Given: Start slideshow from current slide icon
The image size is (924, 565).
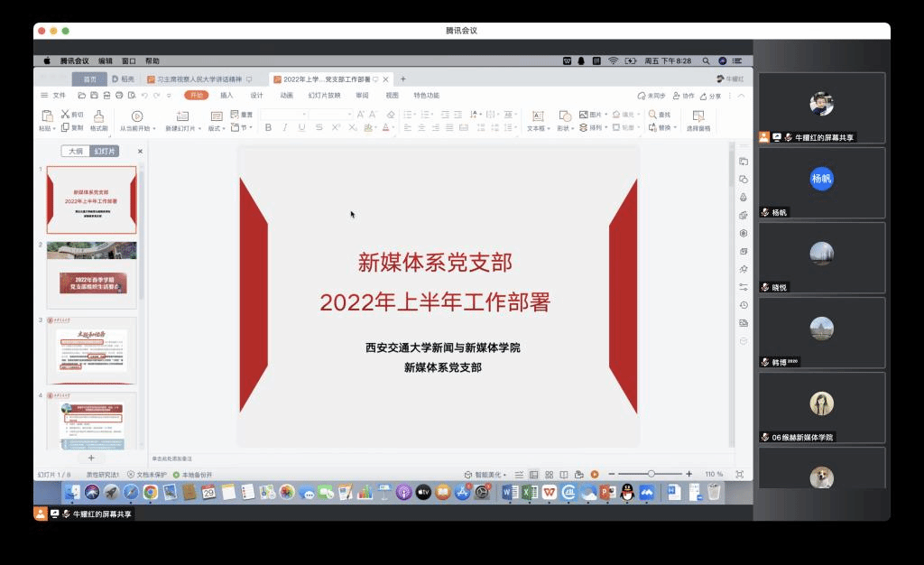Looking at the screenshot, I should click(137, 116).
